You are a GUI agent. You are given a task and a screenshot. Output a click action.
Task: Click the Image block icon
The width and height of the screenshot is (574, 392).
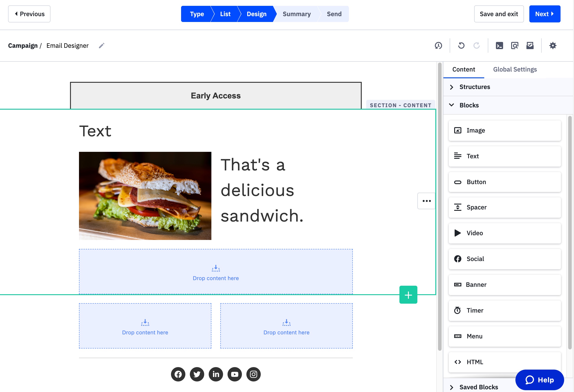pos(458,130)
